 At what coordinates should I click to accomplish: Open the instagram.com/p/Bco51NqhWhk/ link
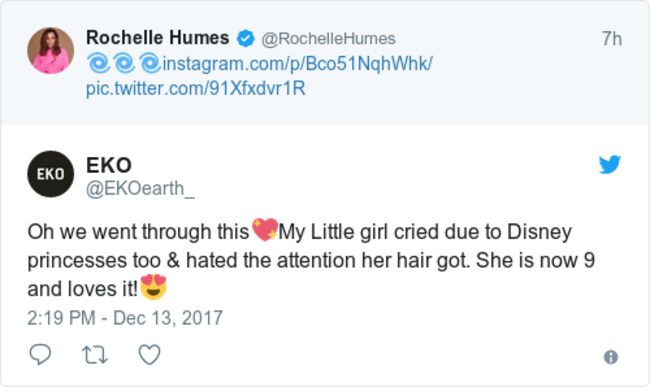point(298,64)
